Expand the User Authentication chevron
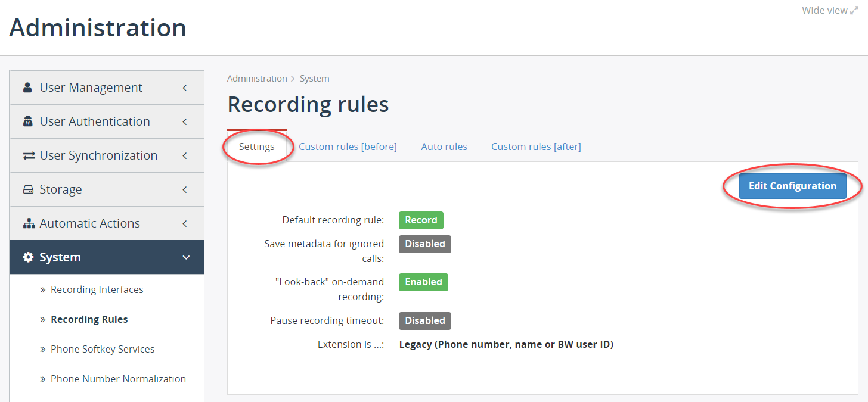 click(x=185, y=121)
